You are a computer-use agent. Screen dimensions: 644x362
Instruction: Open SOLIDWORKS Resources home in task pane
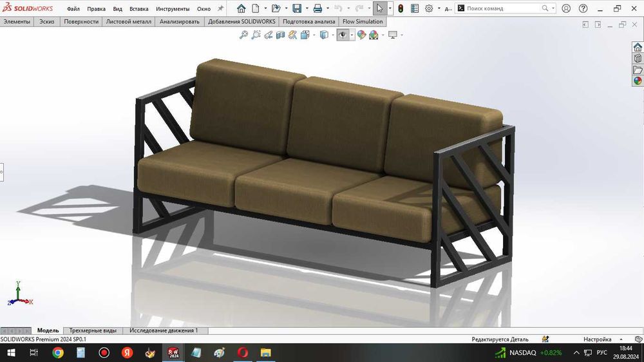point(638,47)
